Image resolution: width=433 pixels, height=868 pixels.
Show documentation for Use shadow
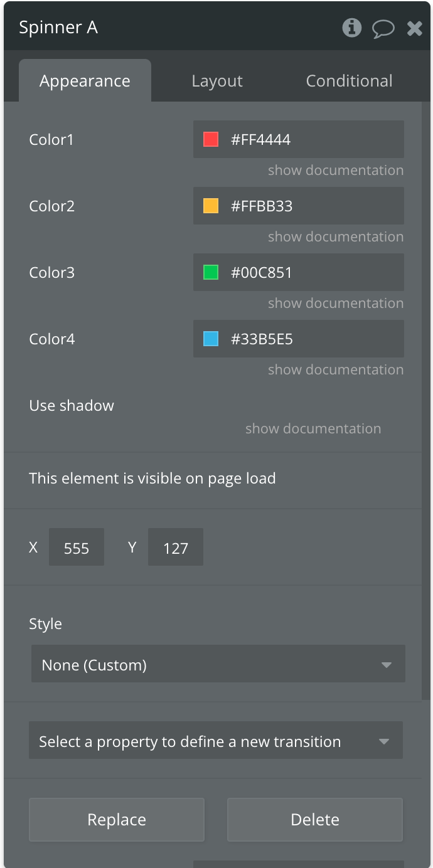(313, 428)
